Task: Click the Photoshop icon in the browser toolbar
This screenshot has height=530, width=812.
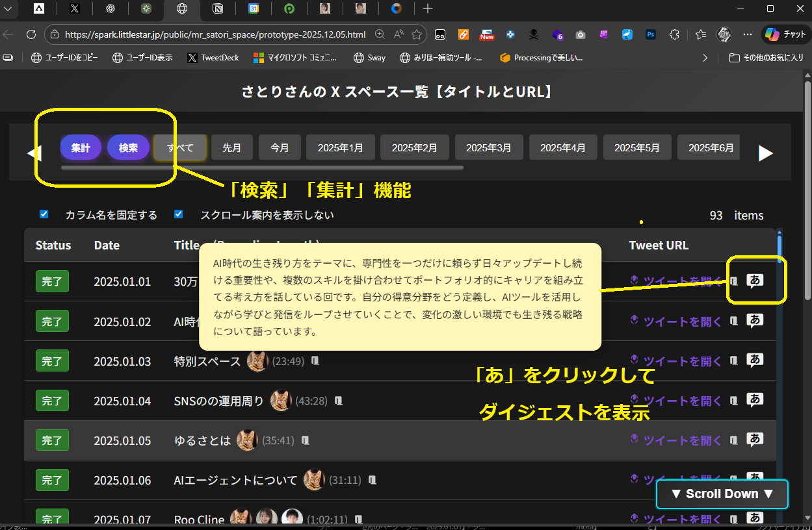Action: point(650,34)
